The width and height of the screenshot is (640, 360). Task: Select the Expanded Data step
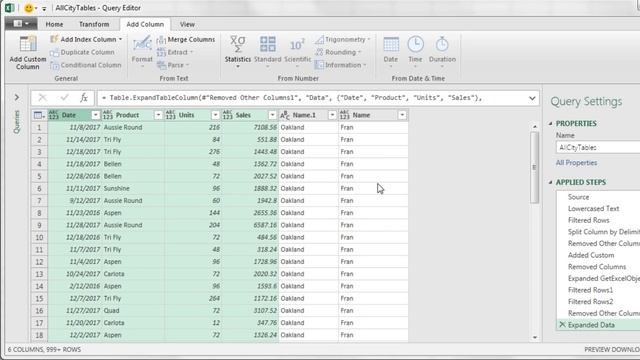point(591,325)
